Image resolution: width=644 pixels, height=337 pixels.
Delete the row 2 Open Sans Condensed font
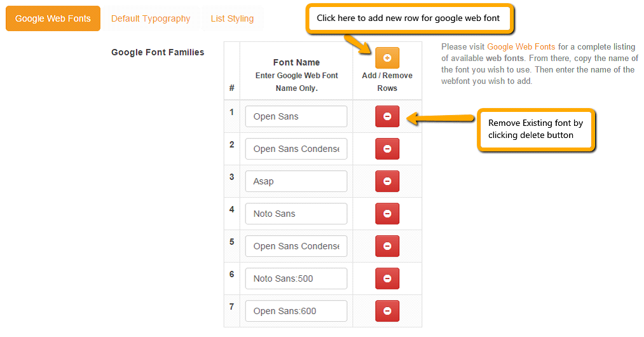click(387, 149)
